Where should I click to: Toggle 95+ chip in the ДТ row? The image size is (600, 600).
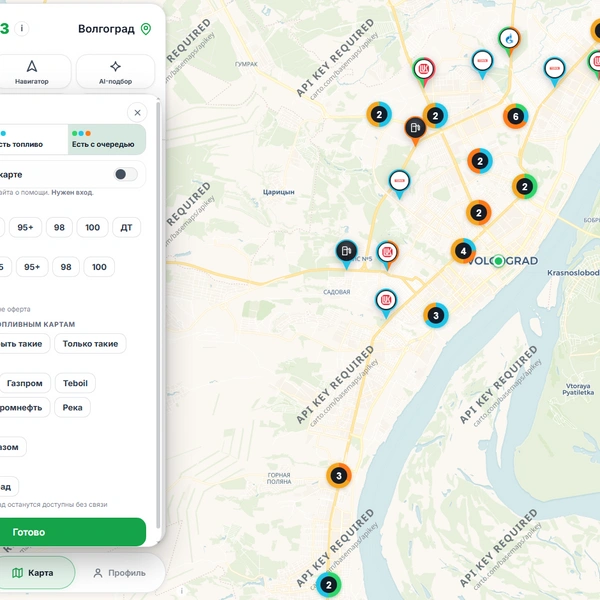25,227
